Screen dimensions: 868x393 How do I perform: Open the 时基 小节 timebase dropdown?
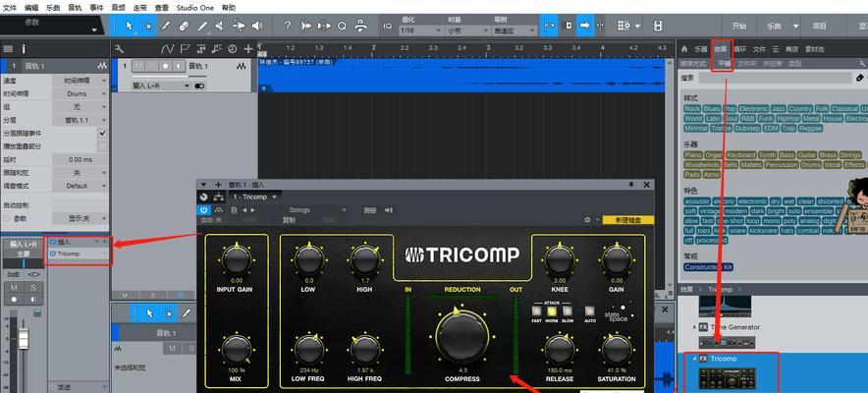(466, 31)
